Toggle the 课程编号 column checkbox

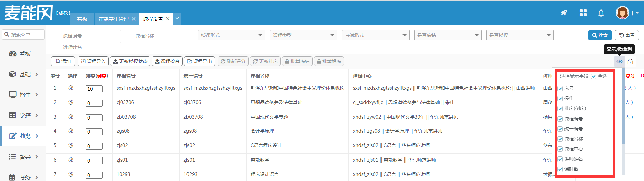pos(560,119)
